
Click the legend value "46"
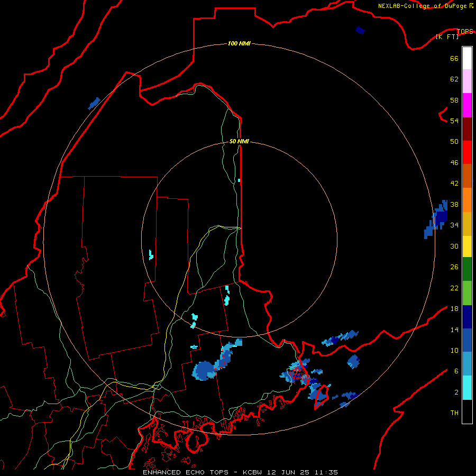[x=454, y=162]
